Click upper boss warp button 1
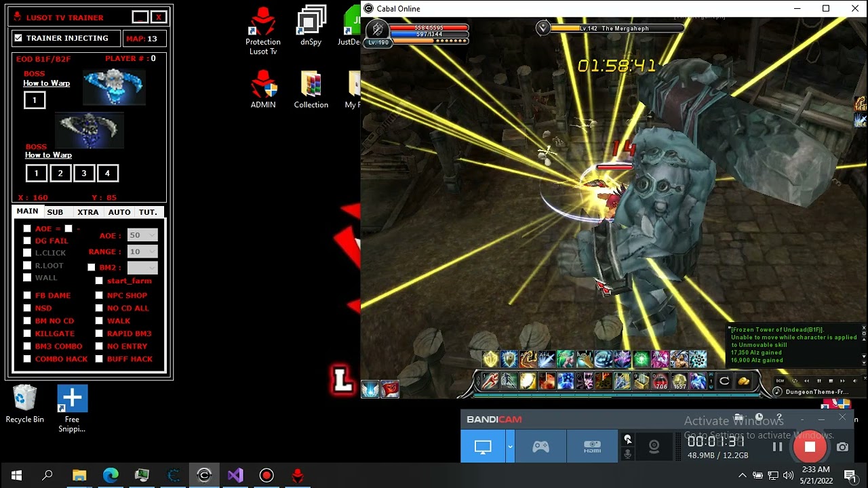This screenshot has width=868, height=488. pyautogui.click(x=35, y=100)
